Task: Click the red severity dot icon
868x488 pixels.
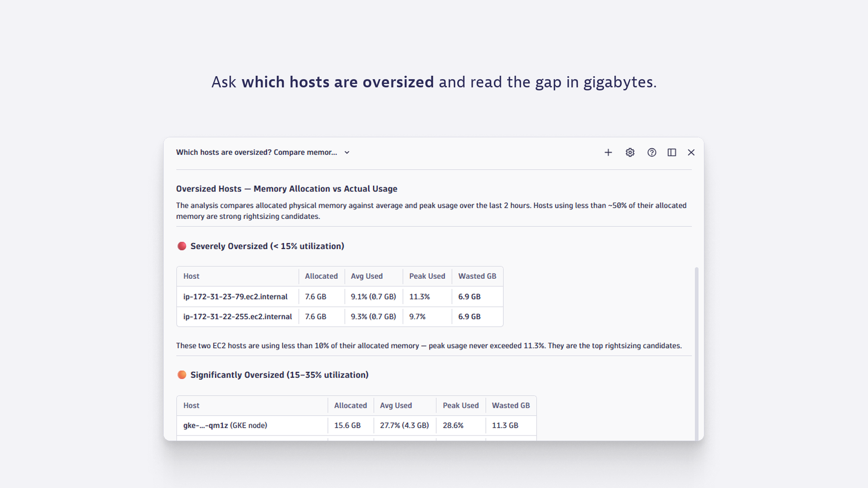Action: point(182,246)
